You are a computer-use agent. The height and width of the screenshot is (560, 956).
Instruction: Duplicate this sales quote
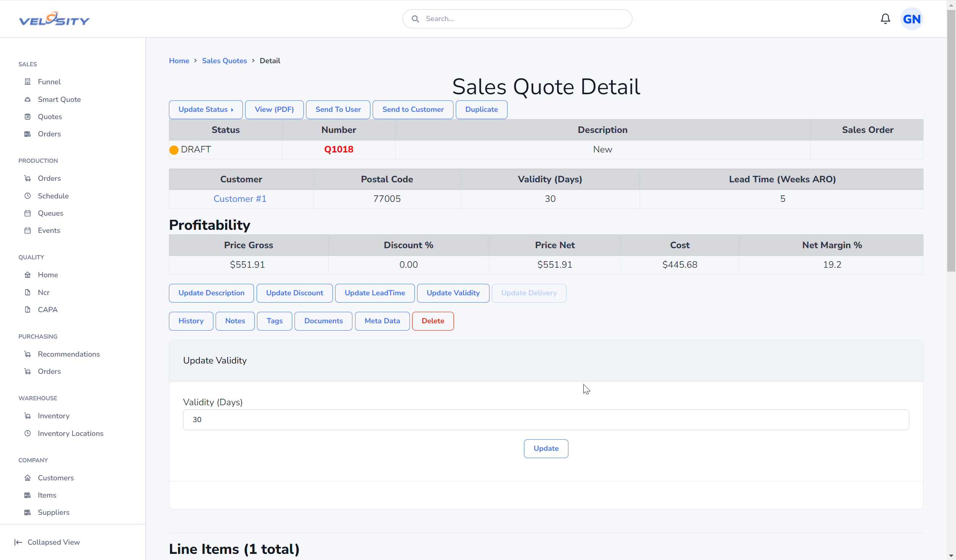tap(481, 110)
